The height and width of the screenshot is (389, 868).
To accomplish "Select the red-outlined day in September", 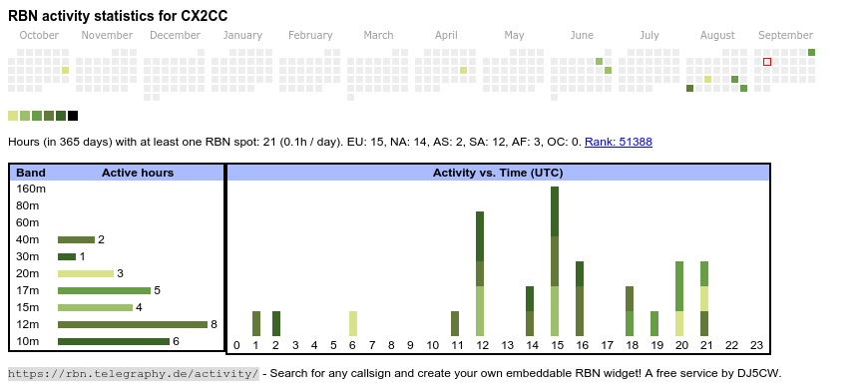I will point(767,62).
